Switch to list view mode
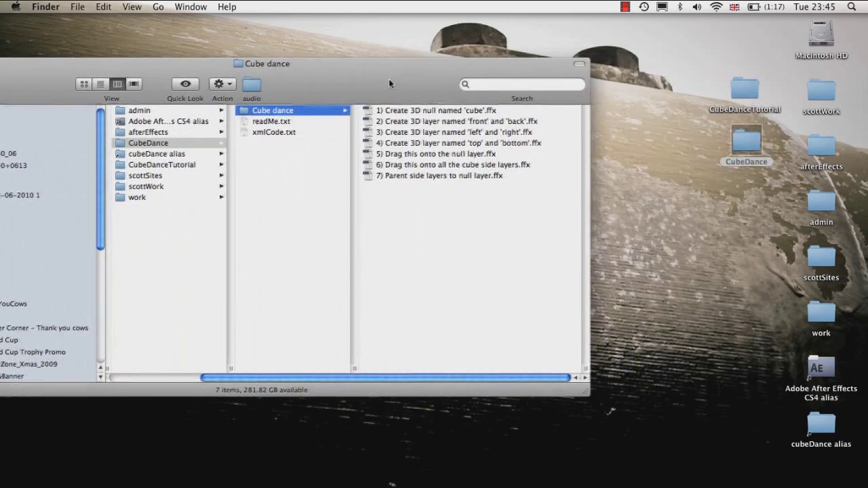Screen dimensions: 868x488 [x=100, y=84]
